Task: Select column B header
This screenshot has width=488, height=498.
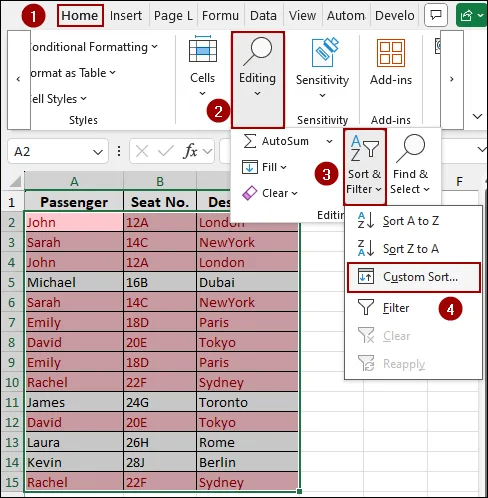Action: [x=160, y=182]
